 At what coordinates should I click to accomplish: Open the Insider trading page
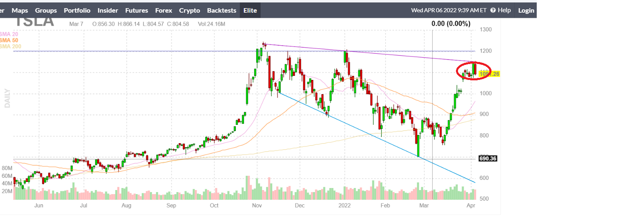108,11
